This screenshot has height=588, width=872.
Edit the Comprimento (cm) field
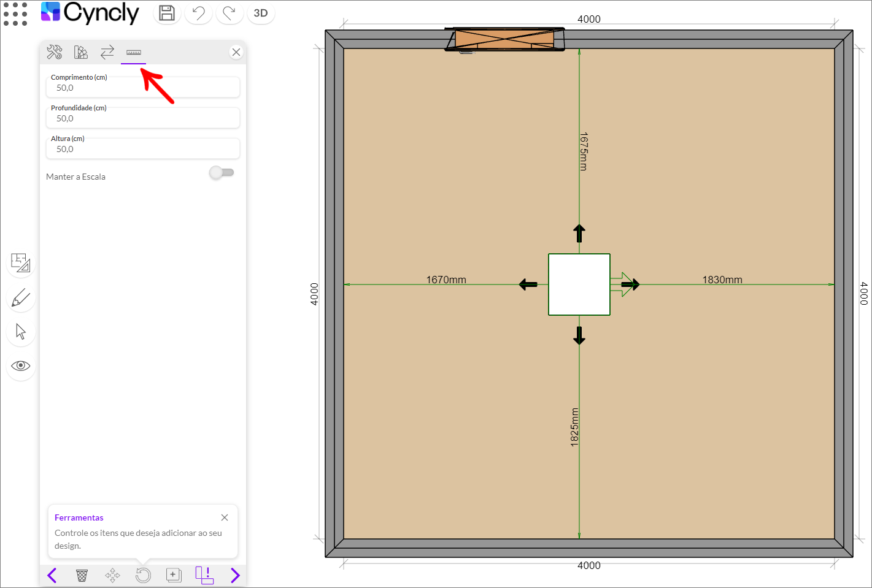(143, 87)
